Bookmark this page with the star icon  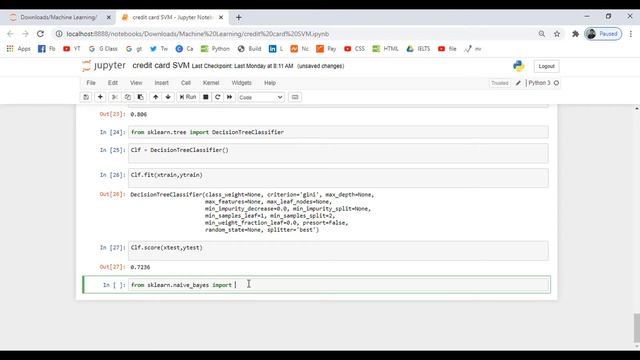[557, 34]
